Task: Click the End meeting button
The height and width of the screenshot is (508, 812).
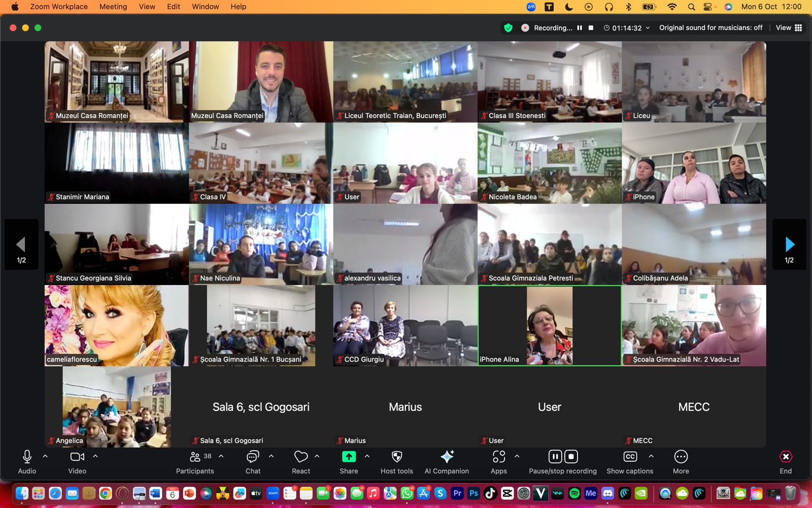Action: tap(785, 461)
